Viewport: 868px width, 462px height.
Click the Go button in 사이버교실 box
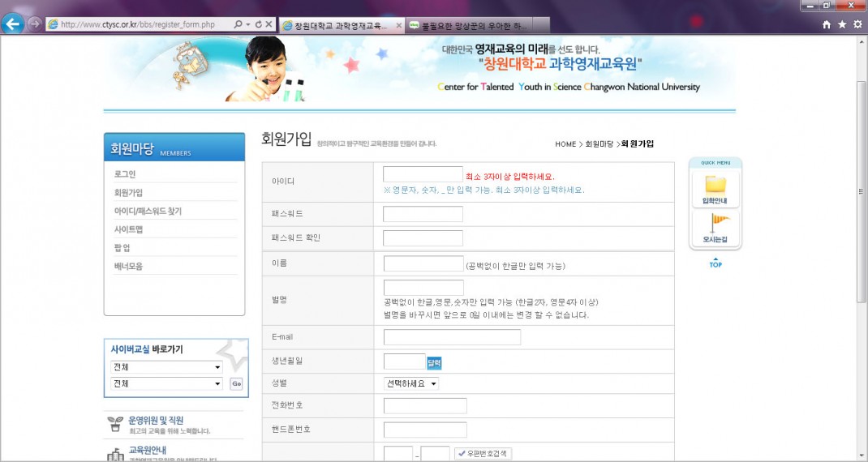[x=236, y=384]
